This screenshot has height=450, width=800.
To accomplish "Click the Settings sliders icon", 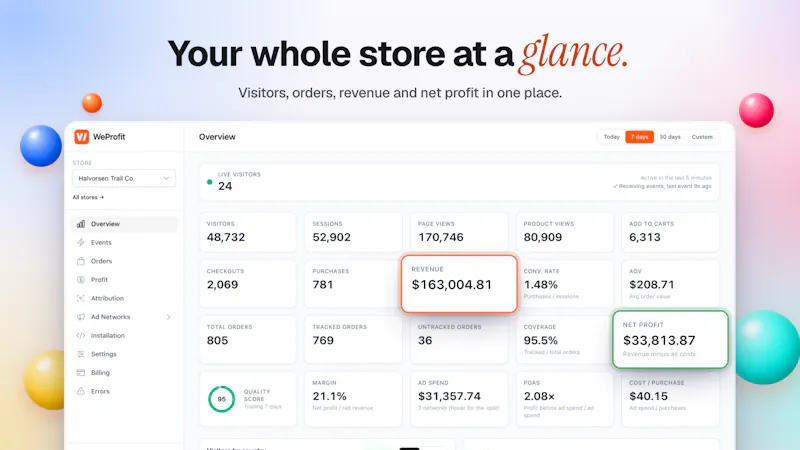I will coord(81,354).
